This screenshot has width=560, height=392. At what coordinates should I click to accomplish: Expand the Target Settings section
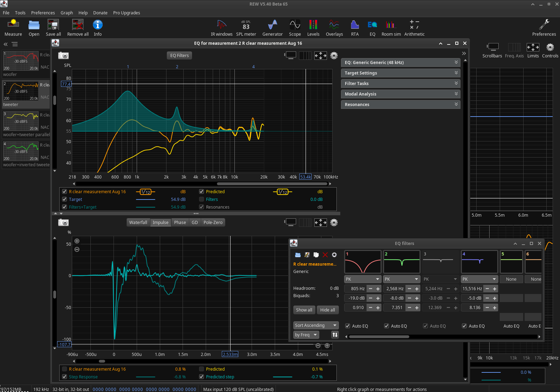click(x=401, y=73)
